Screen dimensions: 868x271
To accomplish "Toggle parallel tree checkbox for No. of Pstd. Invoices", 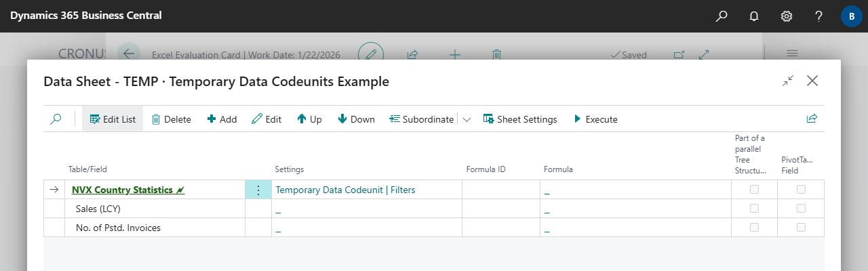I will (754, 228).
